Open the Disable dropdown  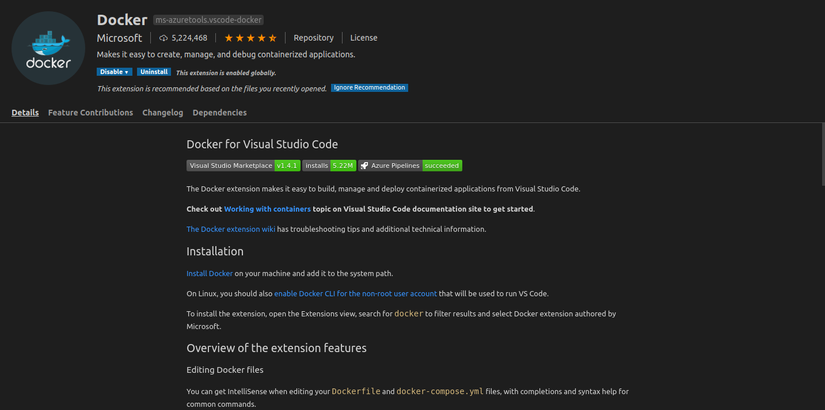point(114,72)
